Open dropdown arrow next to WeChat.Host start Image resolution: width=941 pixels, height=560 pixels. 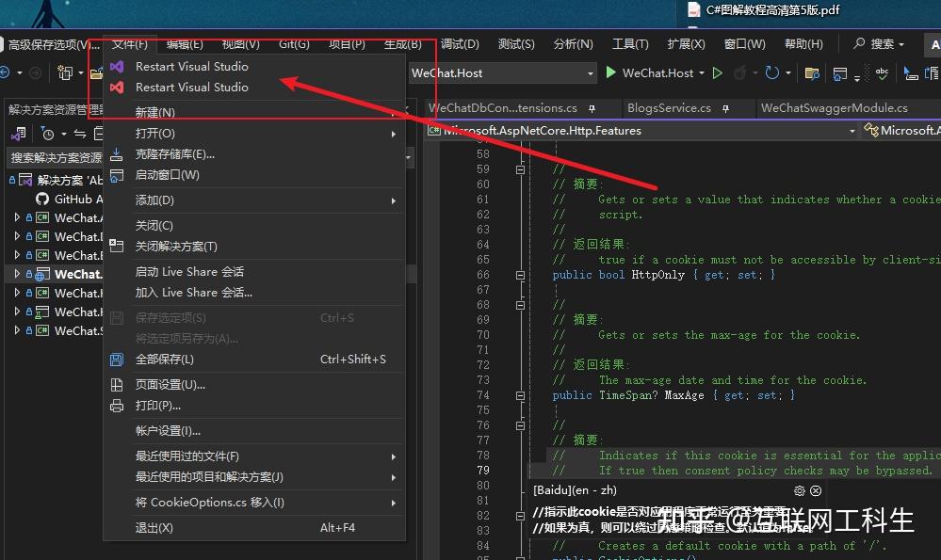click(x=702, y=73)
